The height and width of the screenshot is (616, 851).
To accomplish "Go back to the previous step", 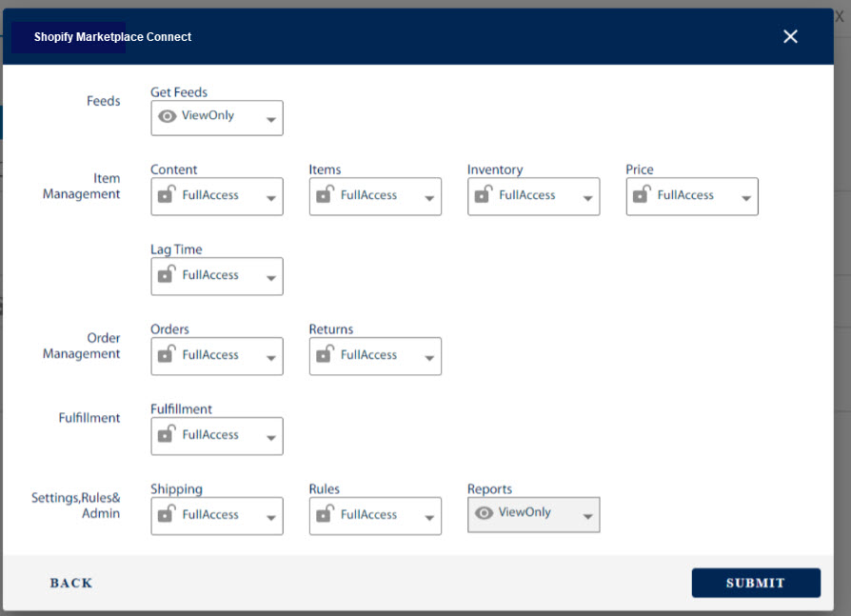I will [70, 583].
